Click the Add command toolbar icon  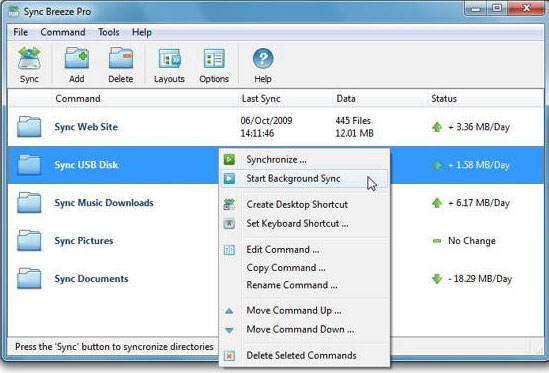(x=77, y=58)
